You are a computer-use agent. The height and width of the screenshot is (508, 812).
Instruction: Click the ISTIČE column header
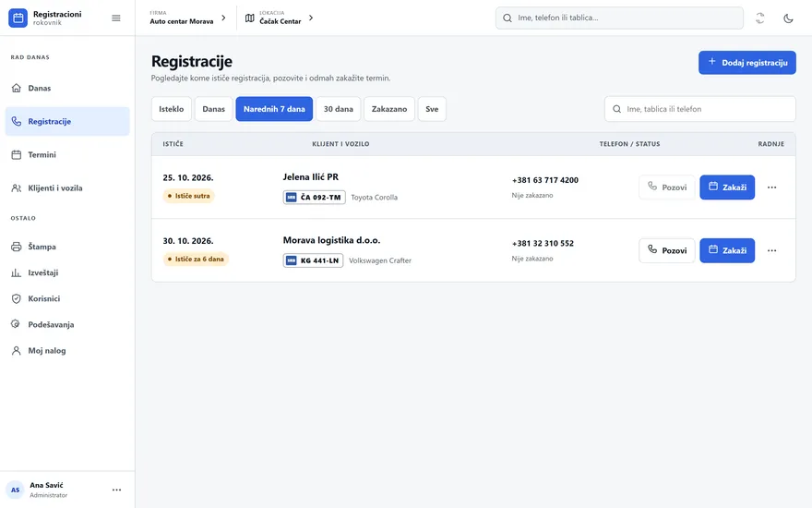point(173,143)
